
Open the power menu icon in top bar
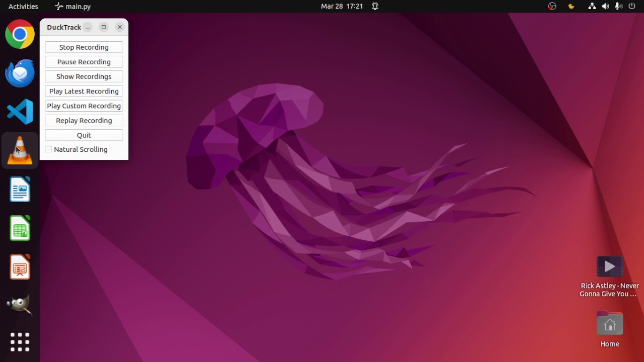point(632,7)
